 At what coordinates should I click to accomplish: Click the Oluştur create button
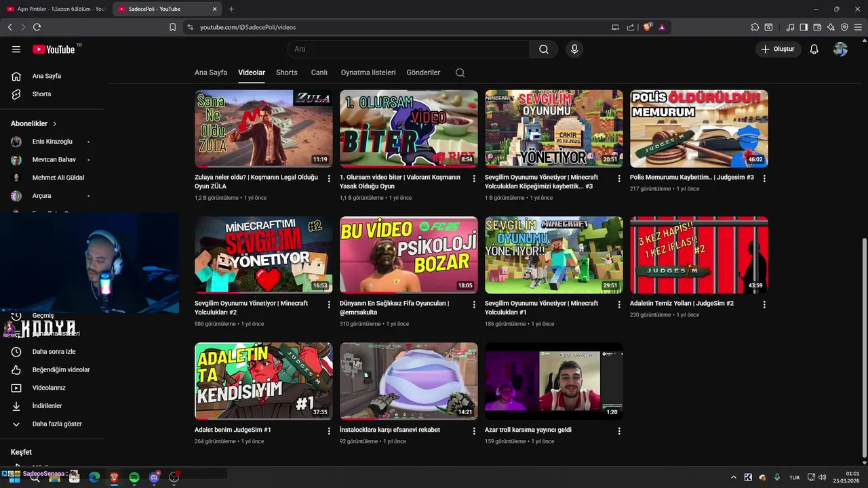click(x=778, y=49)
